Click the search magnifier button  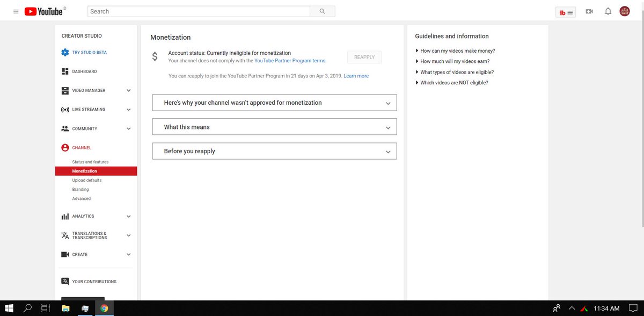(x=323, y=11)
